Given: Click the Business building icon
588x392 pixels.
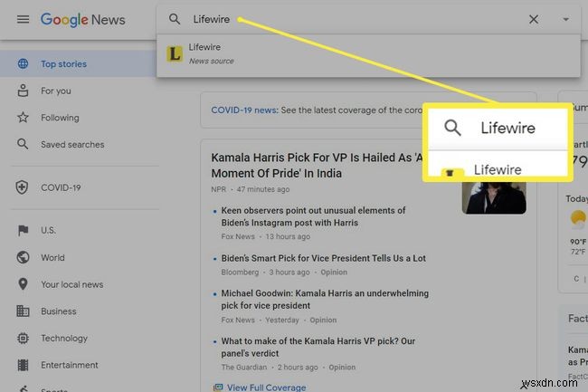Looking at the screenshot, I should (x=23, y=311).
